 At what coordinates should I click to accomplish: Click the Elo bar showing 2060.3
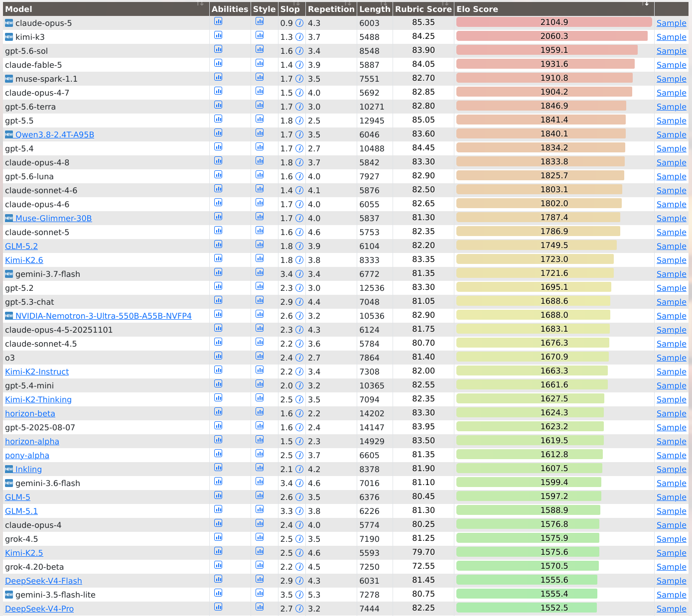coord(552,36)
